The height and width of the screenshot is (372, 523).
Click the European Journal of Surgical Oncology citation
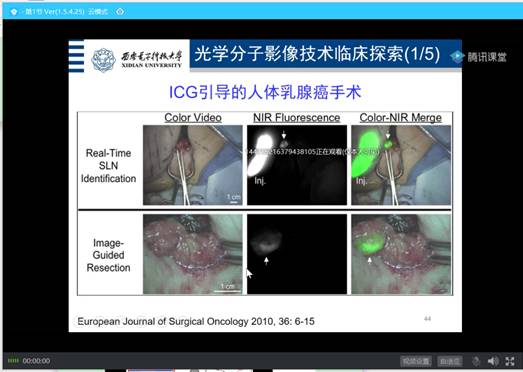(196, 322)
